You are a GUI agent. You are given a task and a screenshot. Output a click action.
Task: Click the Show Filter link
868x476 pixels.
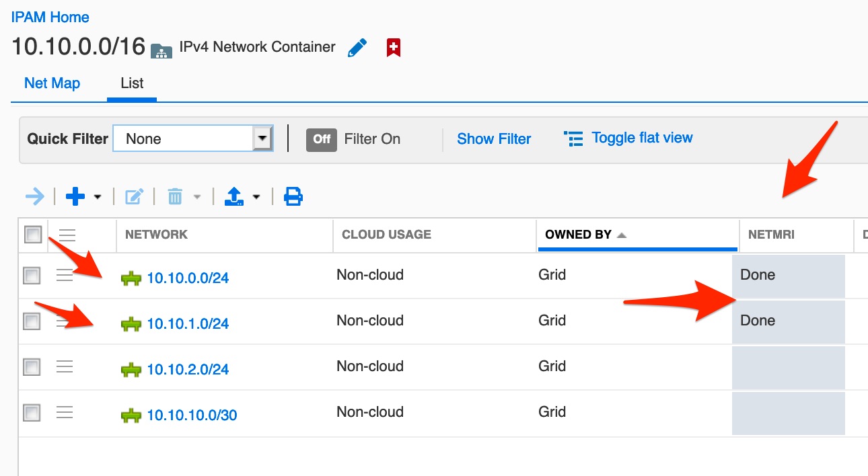pos(494,139)
